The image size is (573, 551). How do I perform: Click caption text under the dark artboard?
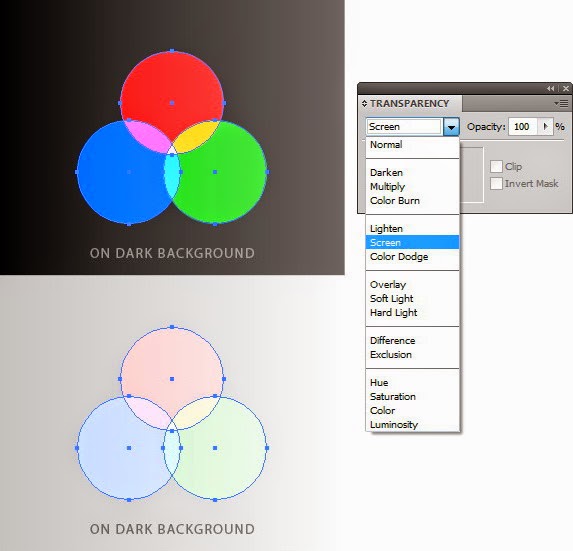[172, 253]
